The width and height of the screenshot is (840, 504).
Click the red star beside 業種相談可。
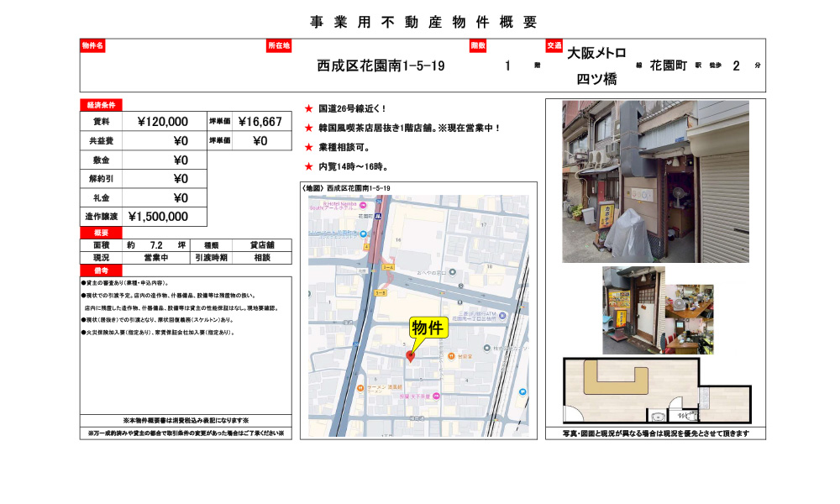coord(308,147)
